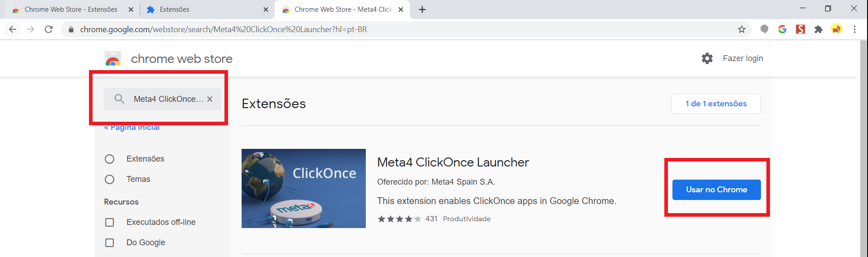This screenshot has width=868, height=257.
Task: Click the chrome web store title text
Action: point(182,59)
